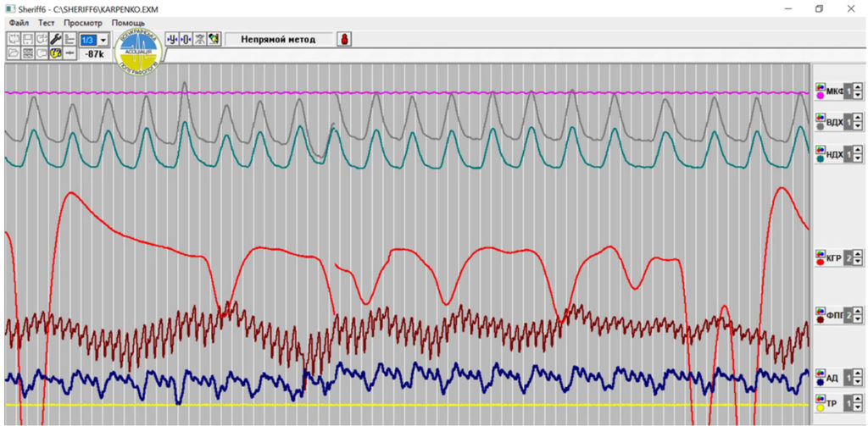Open the Просмотр menu

coord(83,23)
